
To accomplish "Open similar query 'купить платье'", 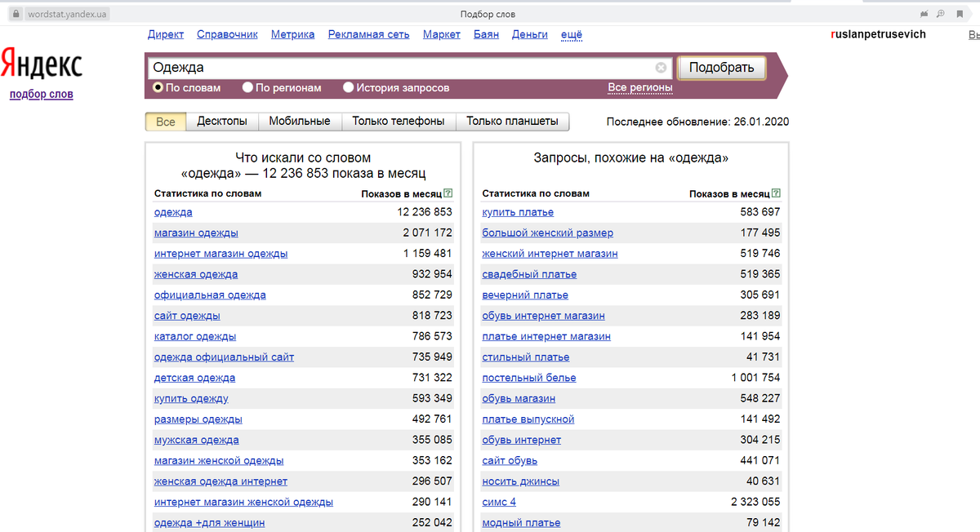I will [x=518, y=212].
